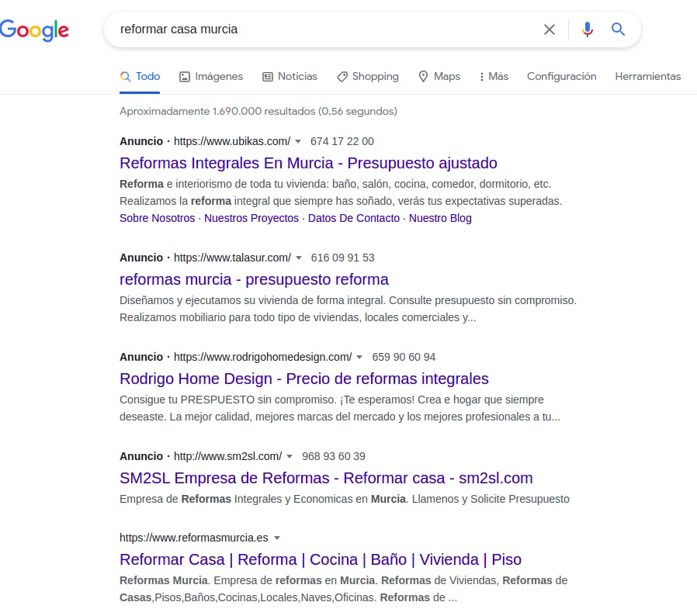Expand dropdown arrow next to talasur.com URL
This screenshot has height=616, width=697.
click(299, 258)
